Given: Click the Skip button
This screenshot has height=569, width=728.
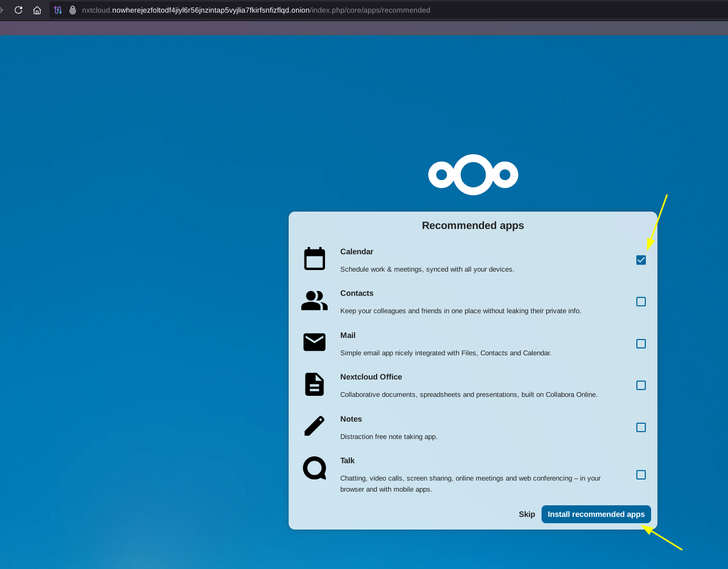Looking at the screenshot, I should click(527, 514).
